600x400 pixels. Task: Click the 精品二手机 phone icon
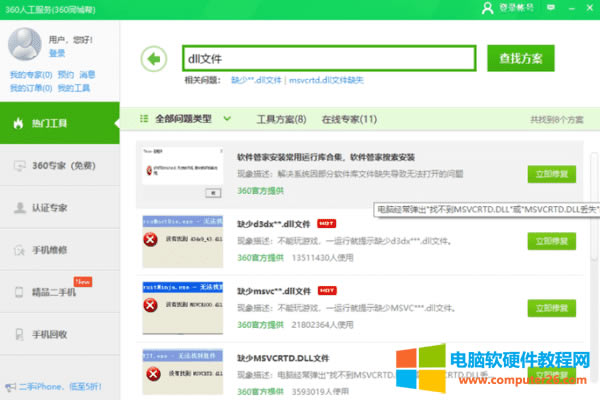(19, 291)
